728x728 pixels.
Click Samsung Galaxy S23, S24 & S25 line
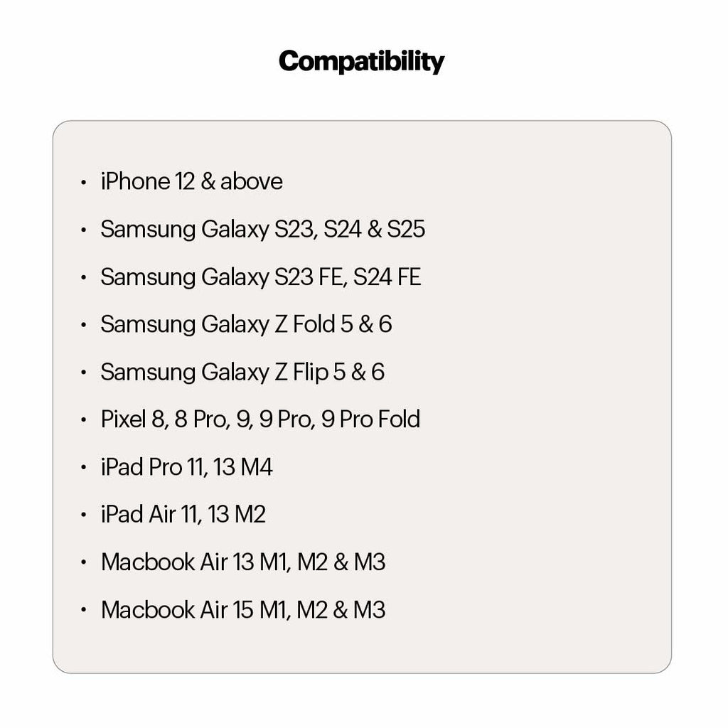[x=262, y=230]
